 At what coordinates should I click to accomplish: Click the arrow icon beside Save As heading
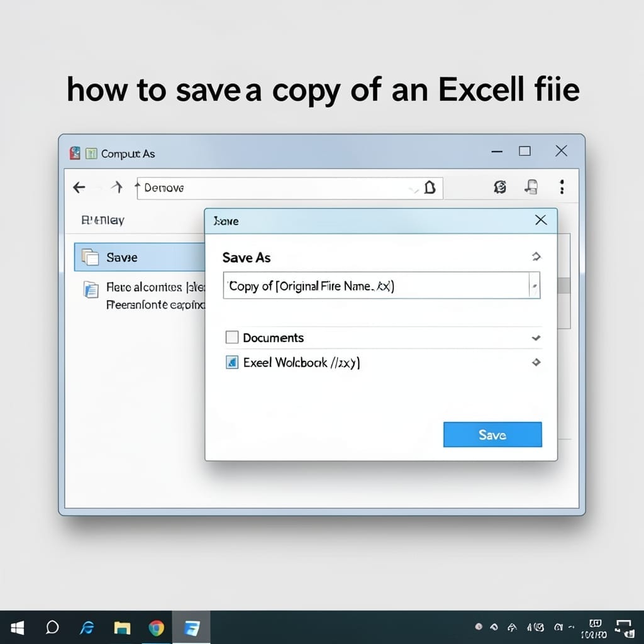point(536,257)
